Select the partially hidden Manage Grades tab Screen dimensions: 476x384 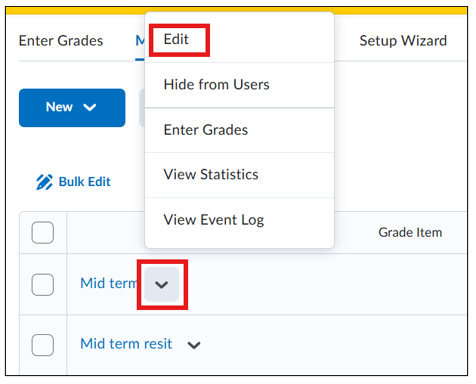click(140, 41)
